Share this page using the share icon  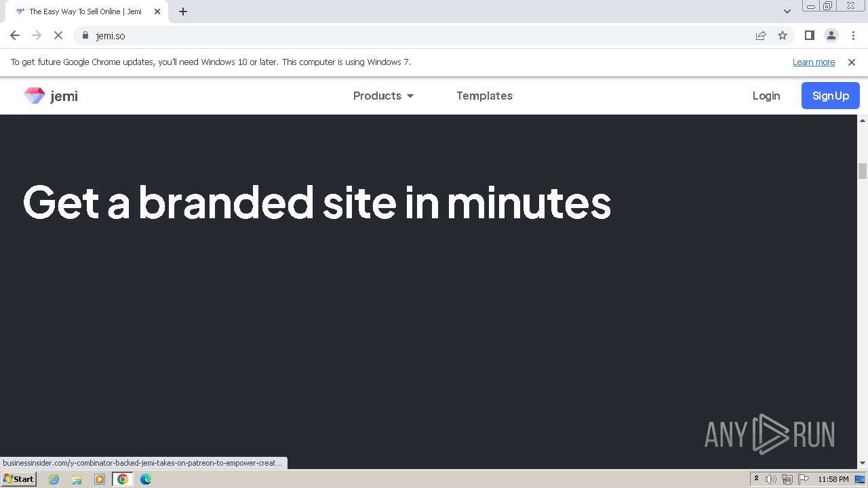coord(761,35)
